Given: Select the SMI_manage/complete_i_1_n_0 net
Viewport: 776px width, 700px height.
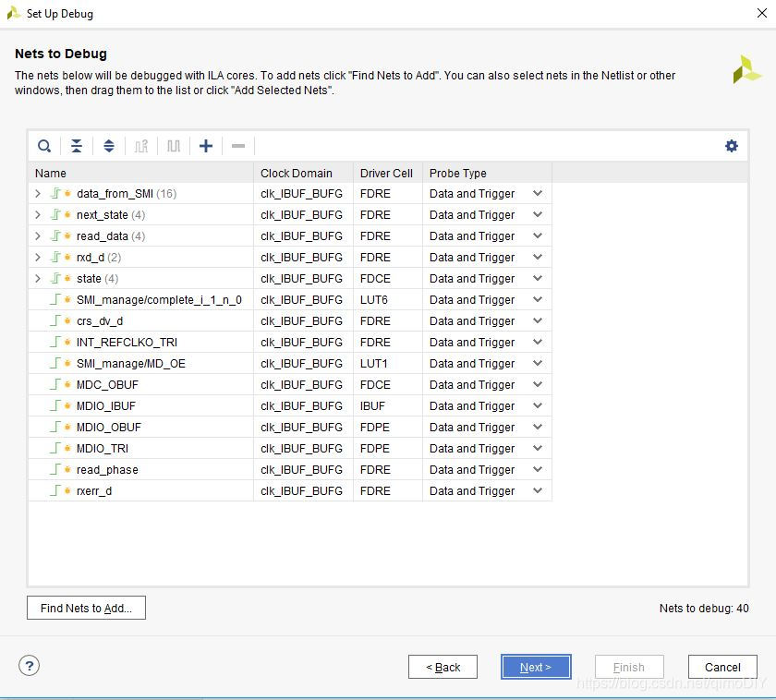Looking at the screenshot, I should click(159, 300).
